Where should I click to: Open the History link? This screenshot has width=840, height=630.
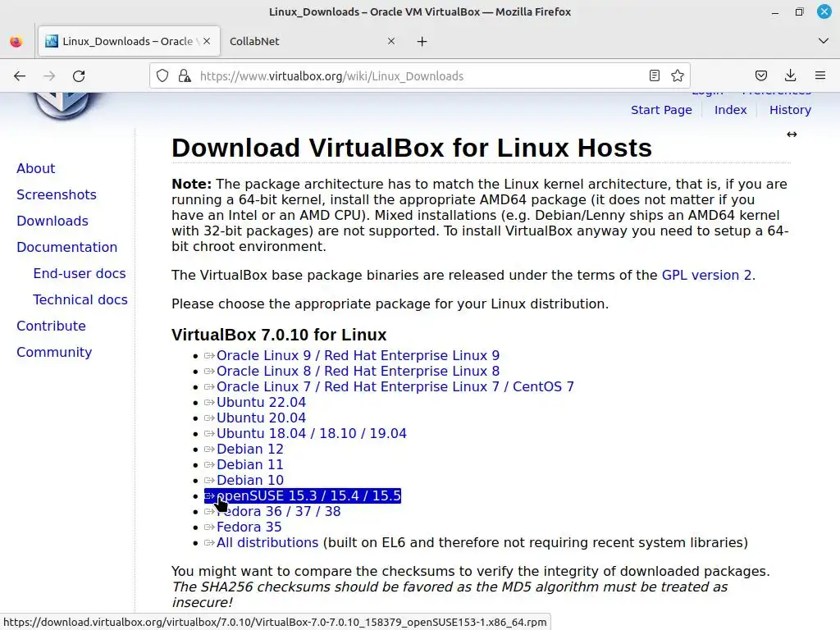(790, 110)
